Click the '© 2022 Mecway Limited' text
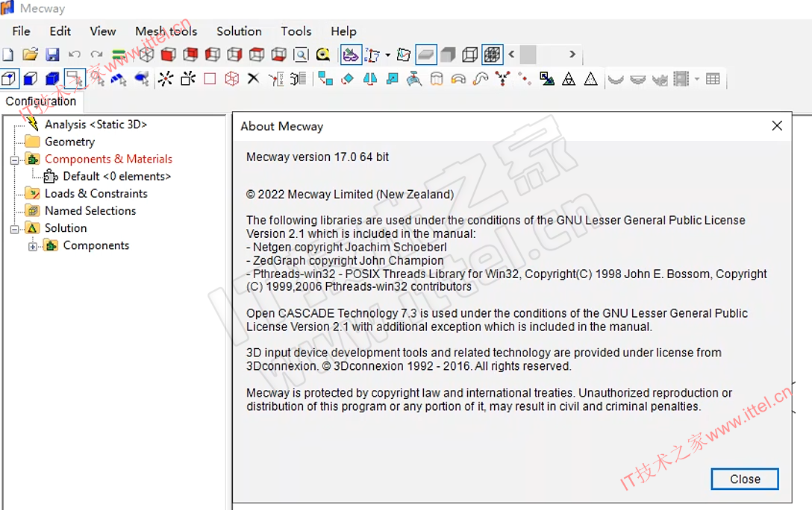 [x=350, y=195]
